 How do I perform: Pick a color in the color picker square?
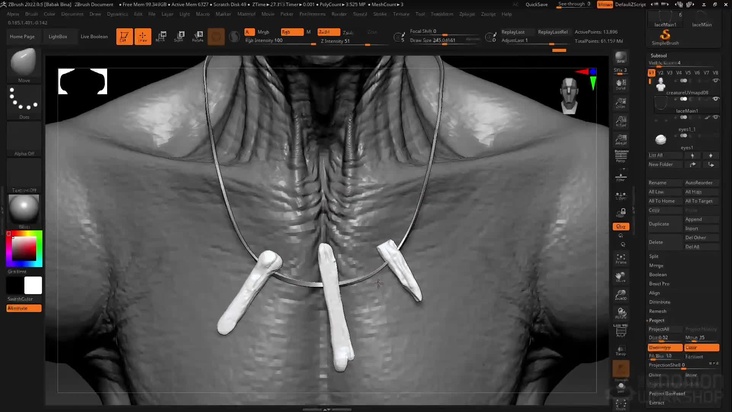(24, 249)
